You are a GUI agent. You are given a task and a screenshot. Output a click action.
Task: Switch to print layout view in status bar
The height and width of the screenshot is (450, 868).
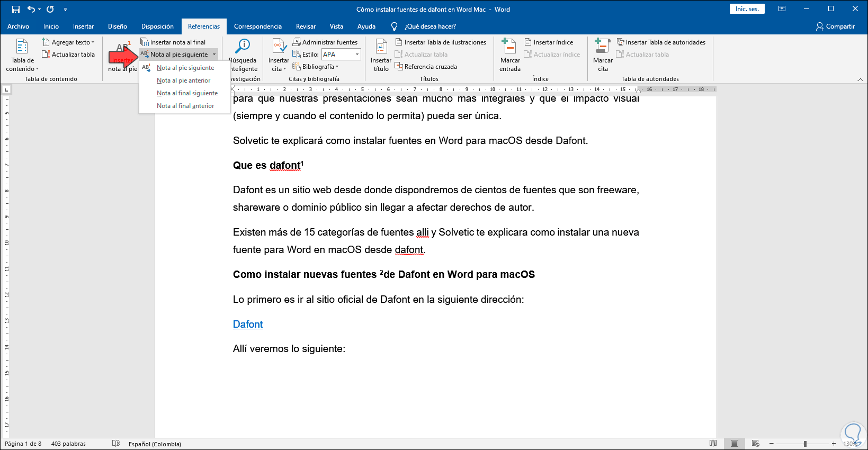click(x=734, y=444)
